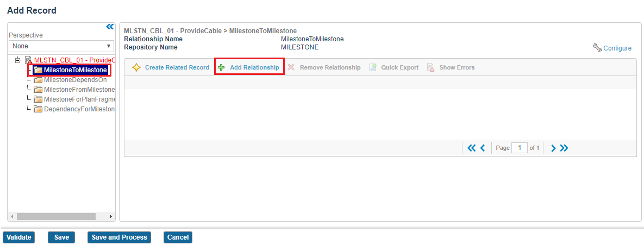The width and height of the screenshot is (644, 245).
Task: Open the Perspective dropdown set to None
Action: coord(61,46)
